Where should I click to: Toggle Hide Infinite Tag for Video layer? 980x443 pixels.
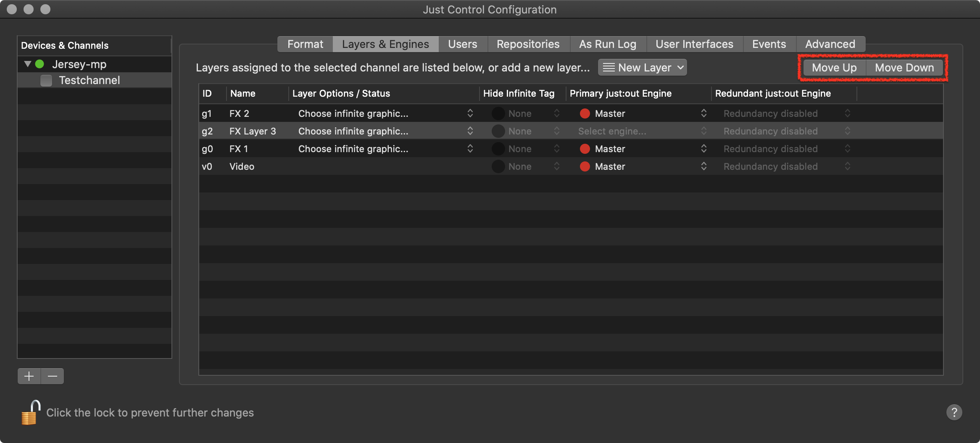[x=498, y=166]
